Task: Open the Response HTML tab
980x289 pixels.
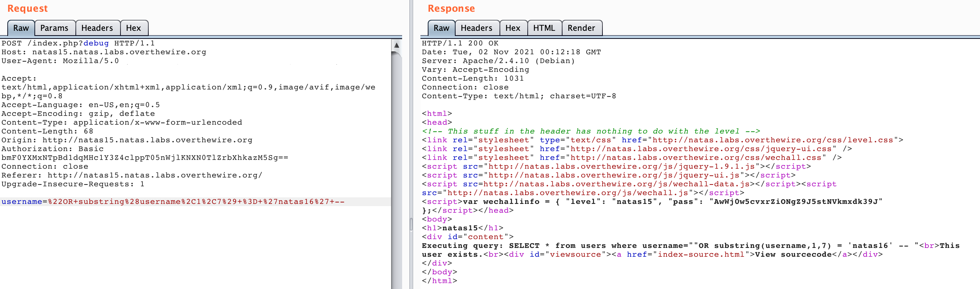Action: (545, 28)
